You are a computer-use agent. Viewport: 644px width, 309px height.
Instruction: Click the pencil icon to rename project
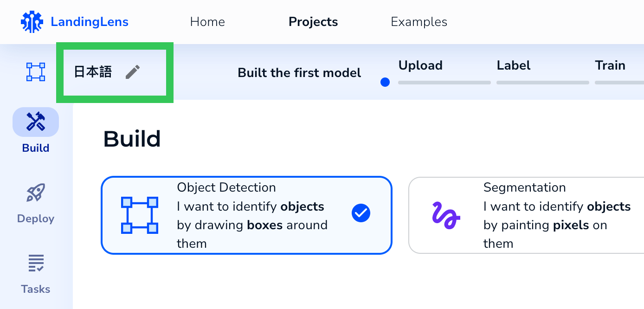133,71
